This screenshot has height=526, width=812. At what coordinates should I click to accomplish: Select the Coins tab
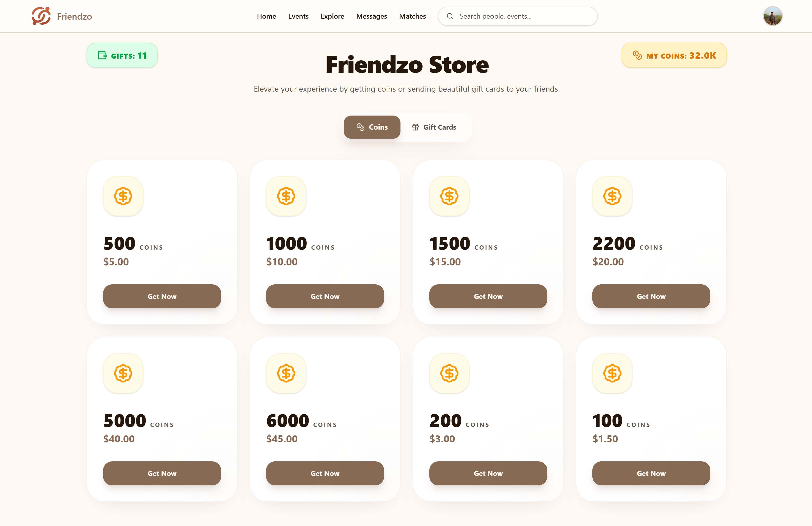(x=372, y=127)
